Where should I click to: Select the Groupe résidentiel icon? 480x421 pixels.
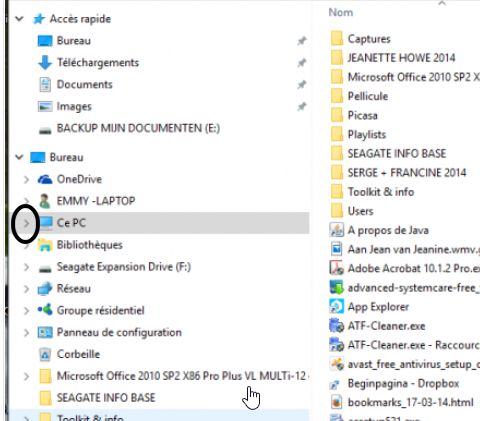click(45, 310)
